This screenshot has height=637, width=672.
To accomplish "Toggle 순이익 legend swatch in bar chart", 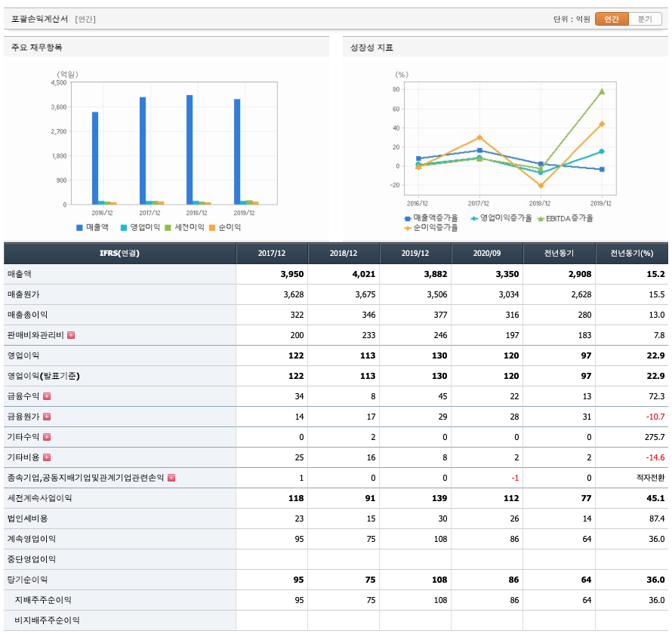I will tap(211, 227).
